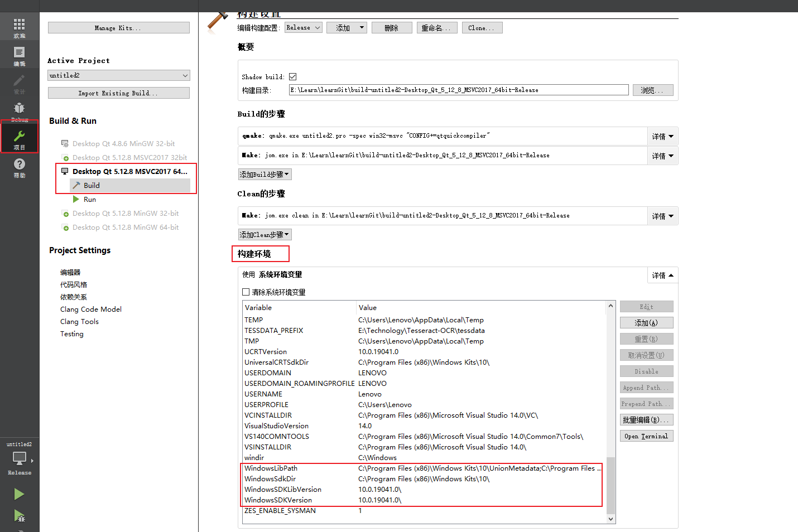Toggle the Shadow build checkbox
798x532 pixels.
pyautogui.click(x=292, y=77)
